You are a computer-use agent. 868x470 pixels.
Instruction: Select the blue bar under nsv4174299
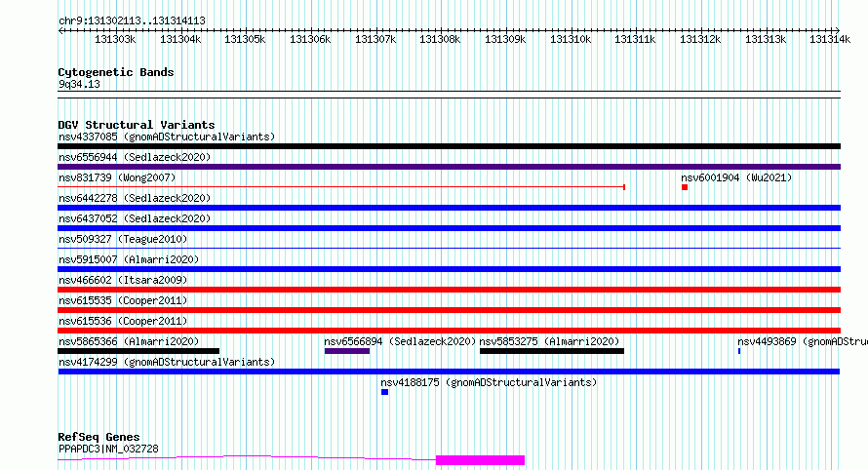pos(449,372)
